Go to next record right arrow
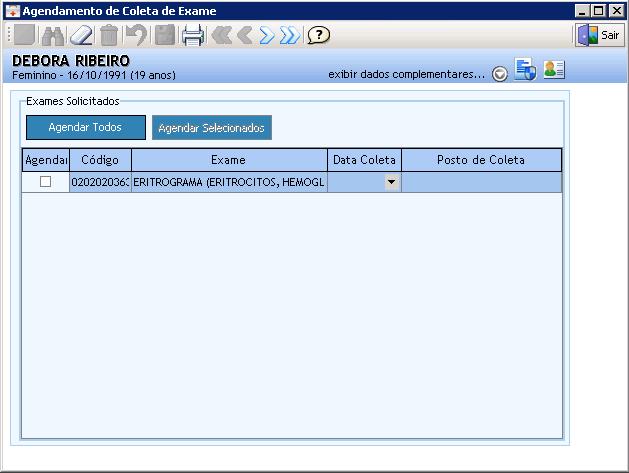This screenshot has width=629, height=473. click(x=267, y=35)
